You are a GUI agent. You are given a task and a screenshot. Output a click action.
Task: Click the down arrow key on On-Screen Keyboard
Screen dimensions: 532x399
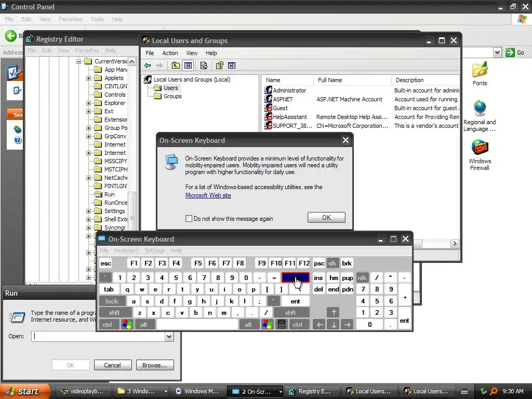pyautogui.click(x=334, y=325)
